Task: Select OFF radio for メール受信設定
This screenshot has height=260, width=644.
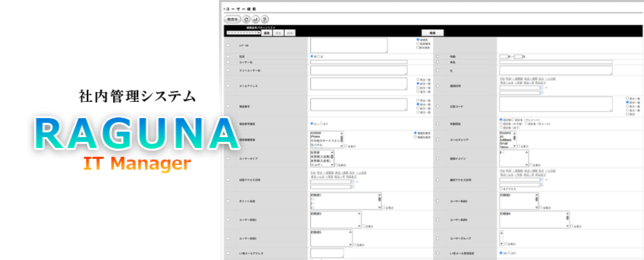Action: [x=509, y=253]
